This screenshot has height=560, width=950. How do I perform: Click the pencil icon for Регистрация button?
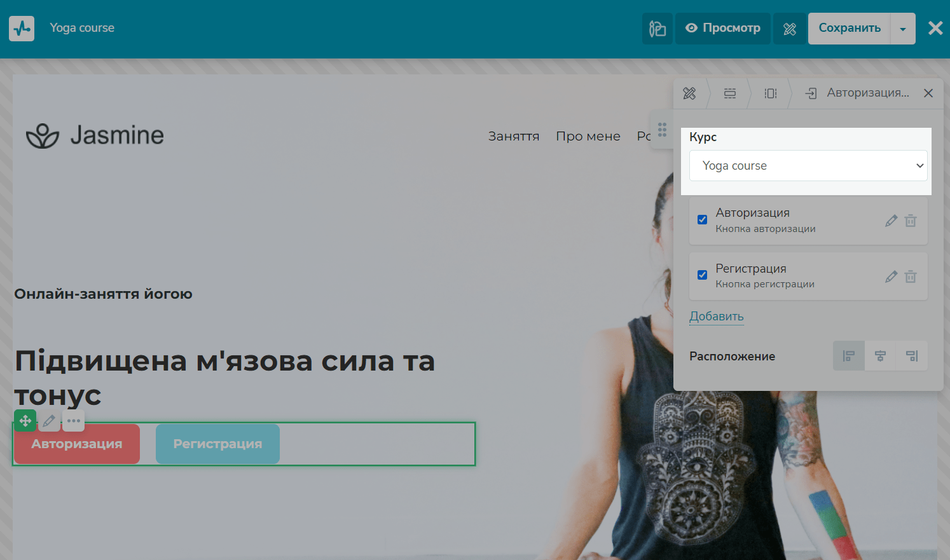pos(891,277)
